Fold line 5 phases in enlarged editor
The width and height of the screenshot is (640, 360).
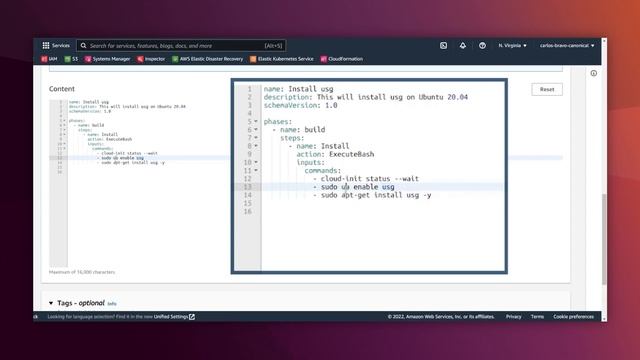(256, 122)
